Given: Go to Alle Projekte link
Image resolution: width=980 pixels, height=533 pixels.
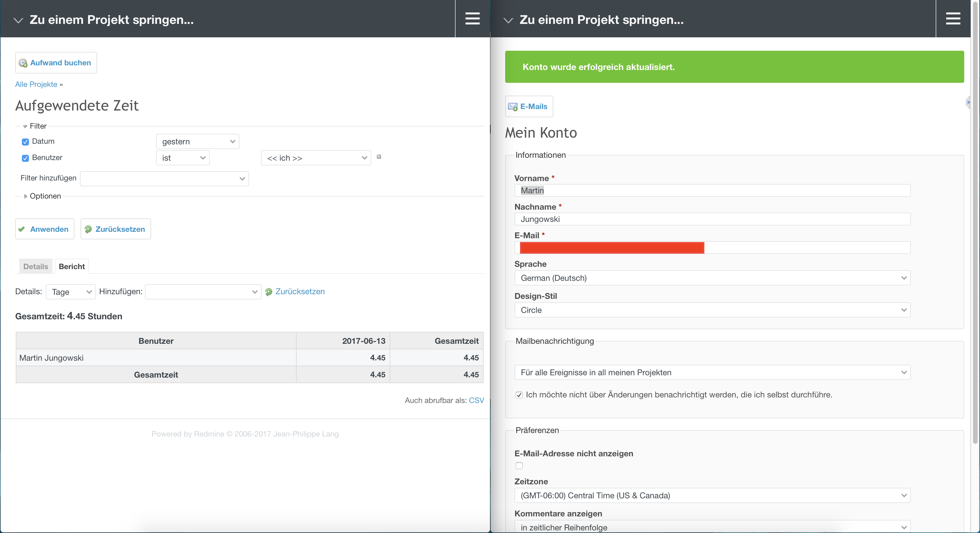Looking at the screenshot, I should 36,85.
